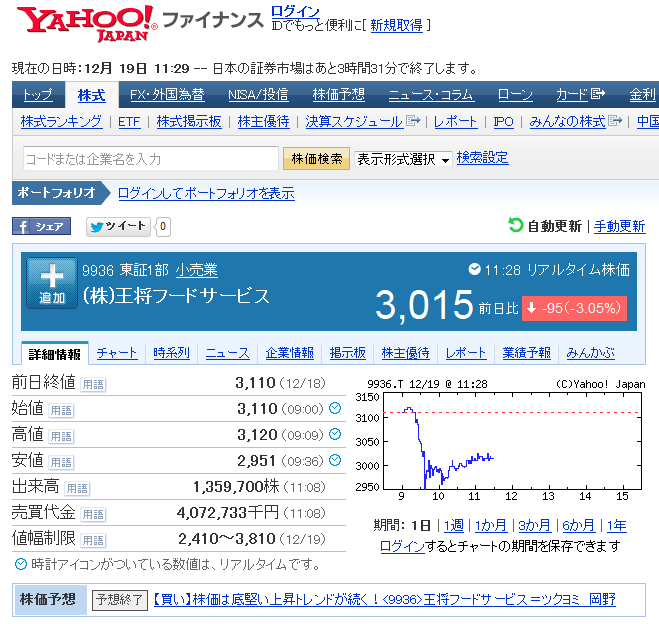Open the 表示形式選択 dropdown
Screen dimensions: 659x624
[x=403, y=159]
